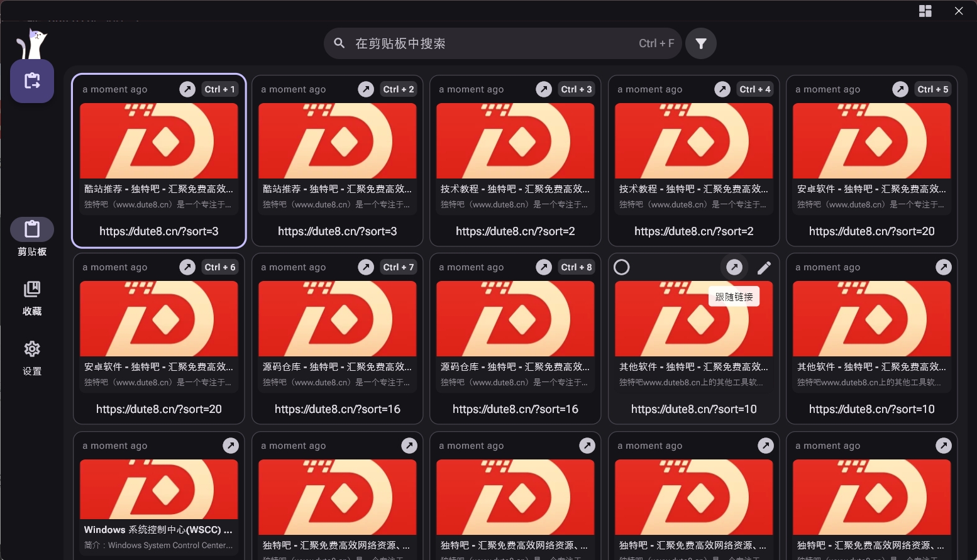The image size is (977, 560).
Task: Select the Windows 系统控制中心 card thumbnail
Action: (159, 490)
